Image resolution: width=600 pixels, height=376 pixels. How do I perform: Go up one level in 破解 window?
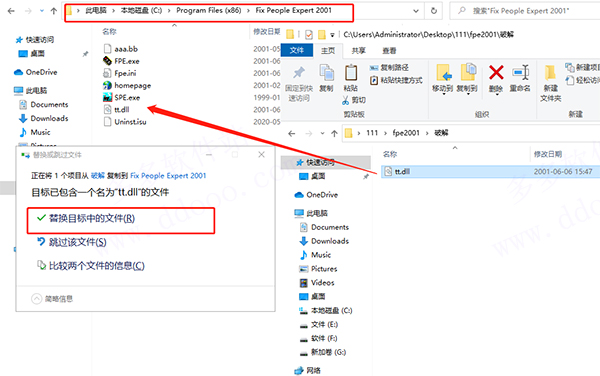[334, 133]
